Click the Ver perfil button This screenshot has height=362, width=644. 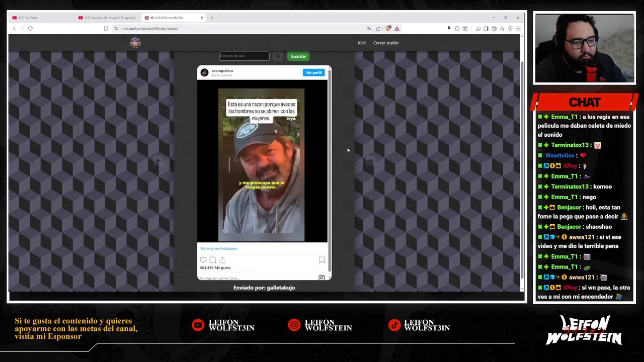coord(313,73)
